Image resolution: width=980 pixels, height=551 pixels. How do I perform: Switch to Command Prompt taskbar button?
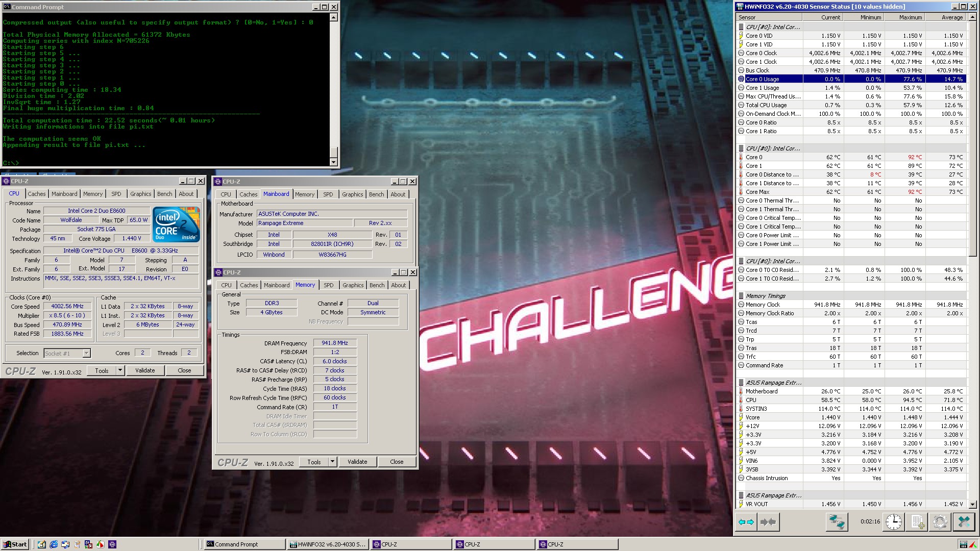pos(244,544)
